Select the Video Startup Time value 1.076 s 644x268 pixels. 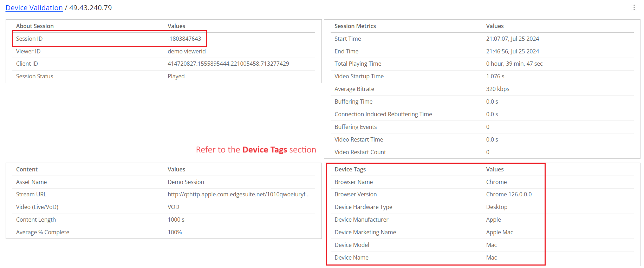click(495, 76)
